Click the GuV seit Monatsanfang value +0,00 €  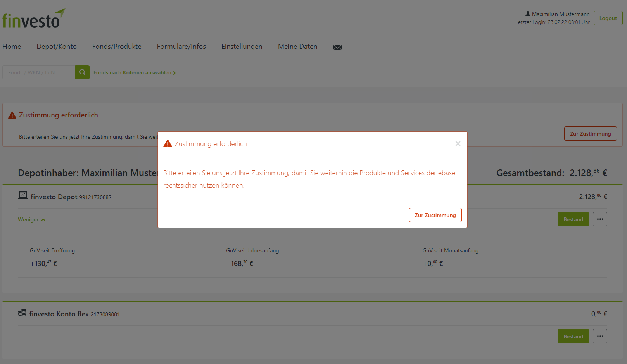click(433, 263)
